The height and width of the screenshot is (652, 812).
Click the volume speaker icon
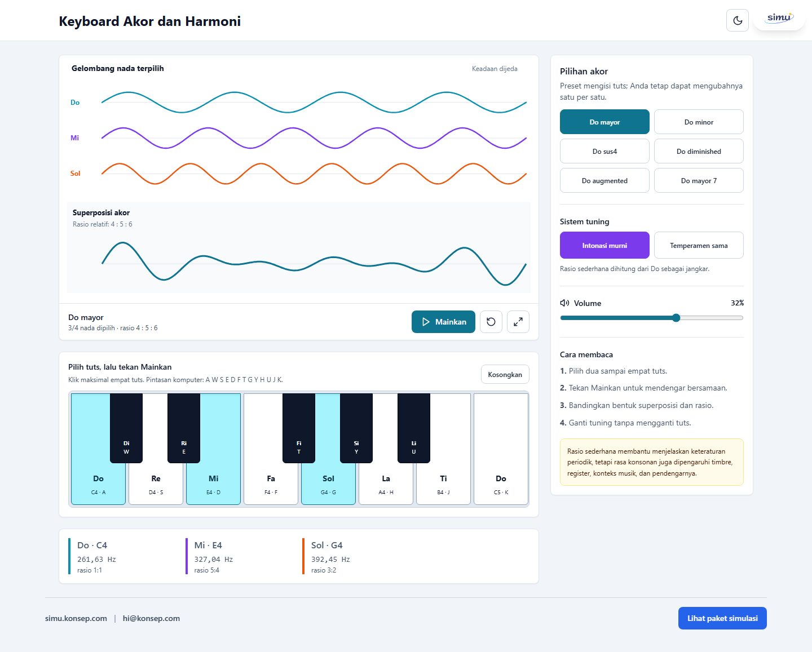(x=564, y=303)
